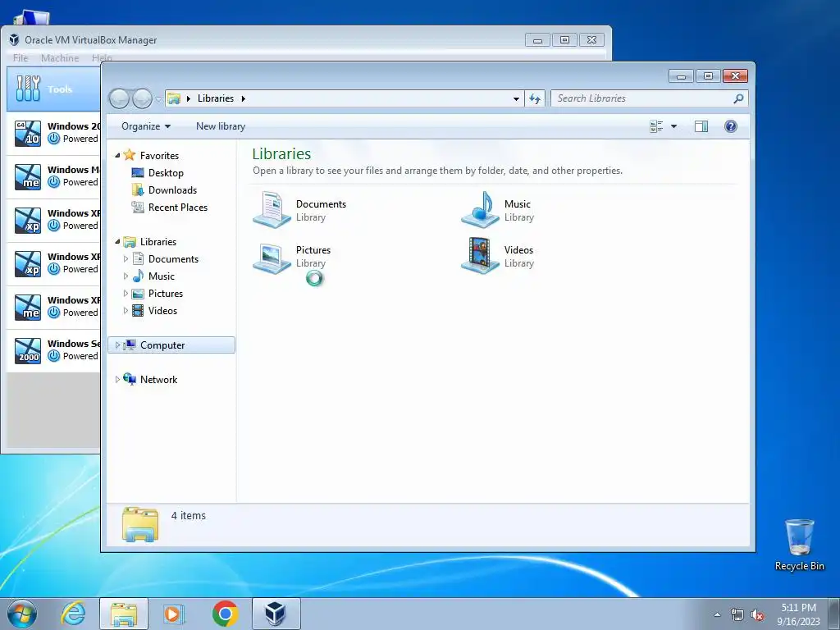Open Machine menu in VirtualBox Manager

pyautogui.click(x=60, y=58)
